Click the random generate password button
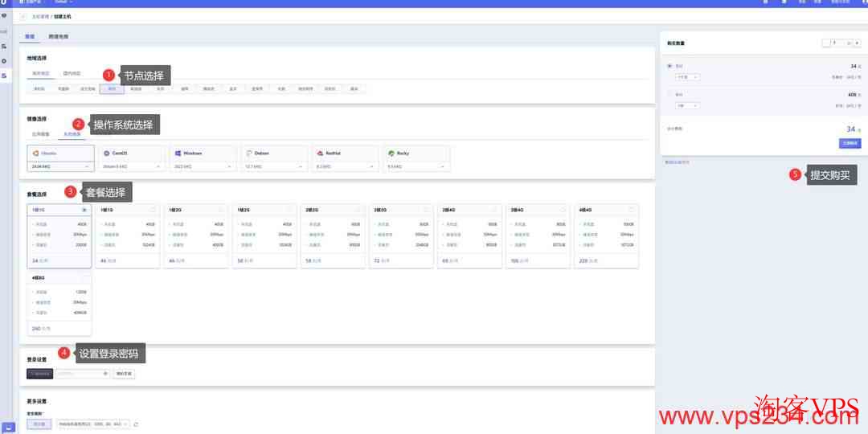Image resolution: width=868 pixels, height=434 pixels. 123,374
